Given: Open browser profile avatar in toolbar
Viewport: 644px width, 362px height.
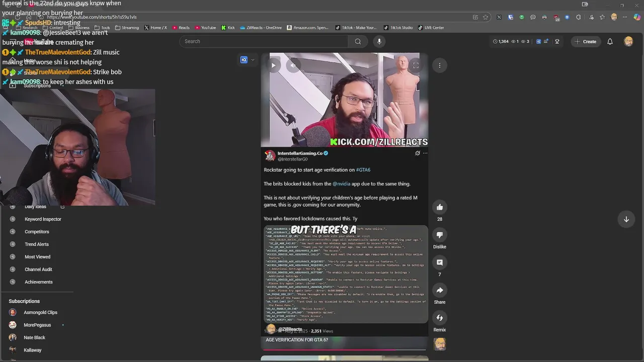Looking at the screenshot, I should click(614, 17).
